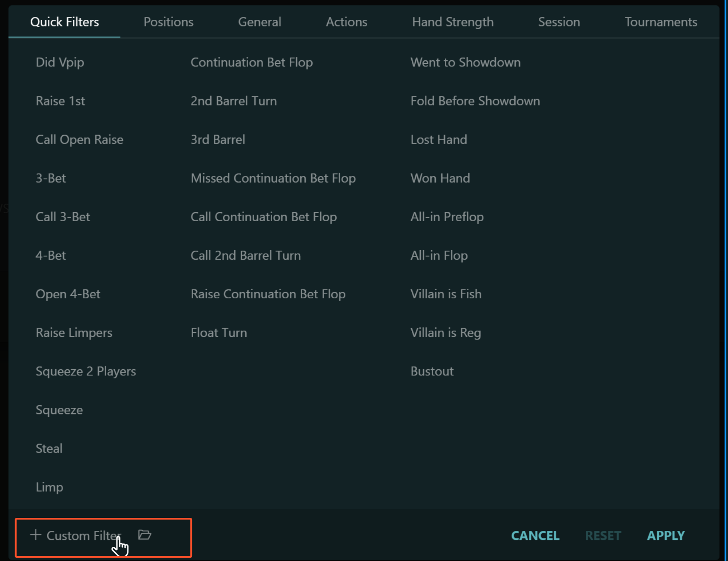This screenshot has width=728, height=561.
Task: Reset all active filters
Action: click(603, 536)
